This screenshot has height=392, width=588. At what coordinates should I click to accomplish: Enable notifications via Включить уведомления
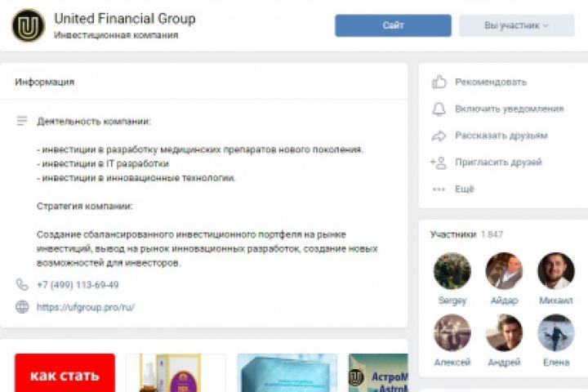[510, 109]
